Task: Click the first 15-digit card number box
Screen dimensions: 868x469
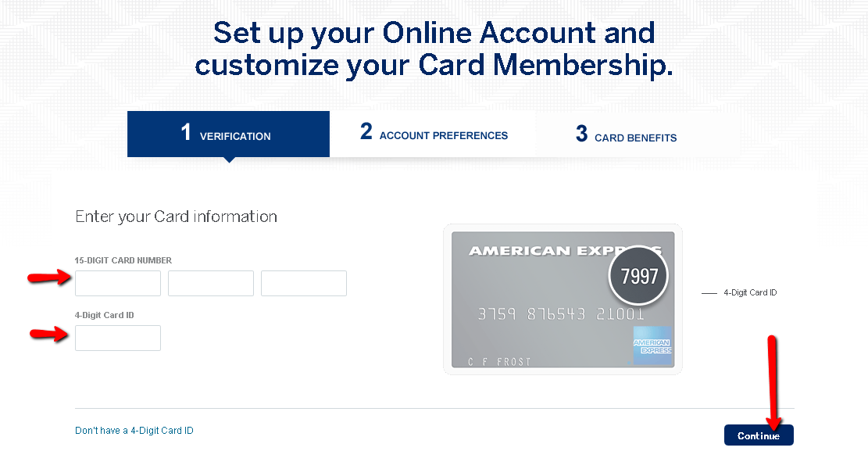Action: coord(117,283)
